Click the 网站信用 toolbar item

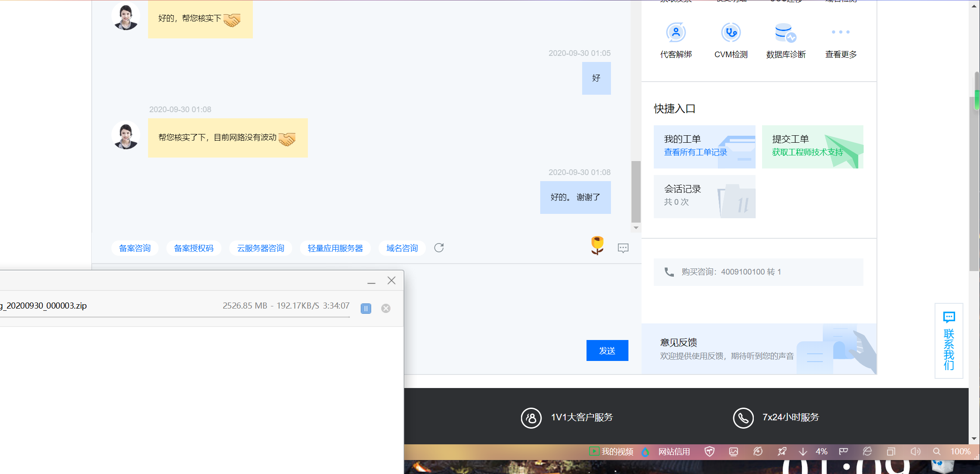tap(674, 451)
